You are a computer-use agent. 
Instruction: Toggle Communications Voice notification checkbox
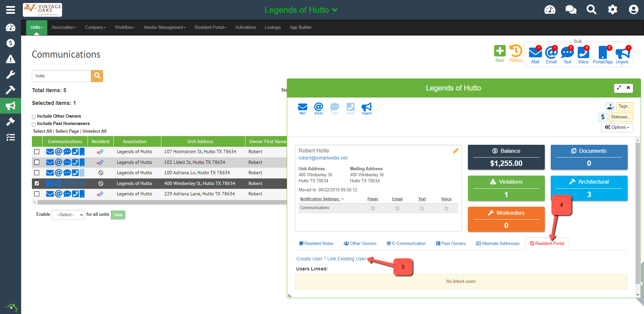(446, 208)
